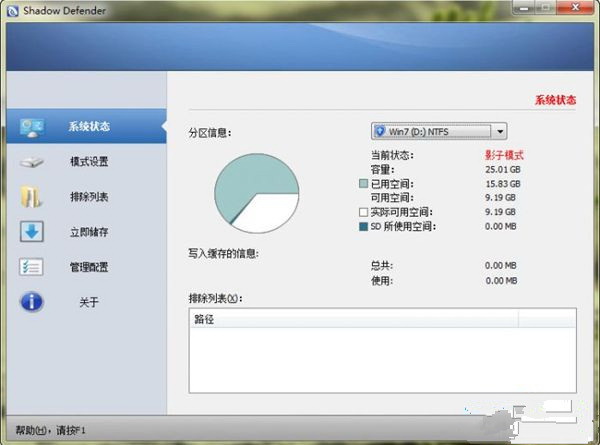
Task: Close the Shadow Defender window
Action: tap(575, 7)
